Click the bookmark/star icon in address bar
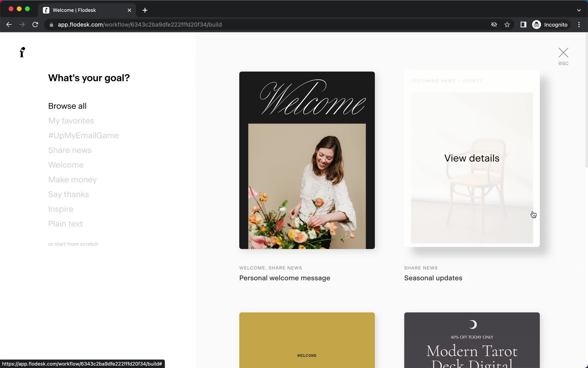This screenshot has height=368, width=588. [507, 24]
